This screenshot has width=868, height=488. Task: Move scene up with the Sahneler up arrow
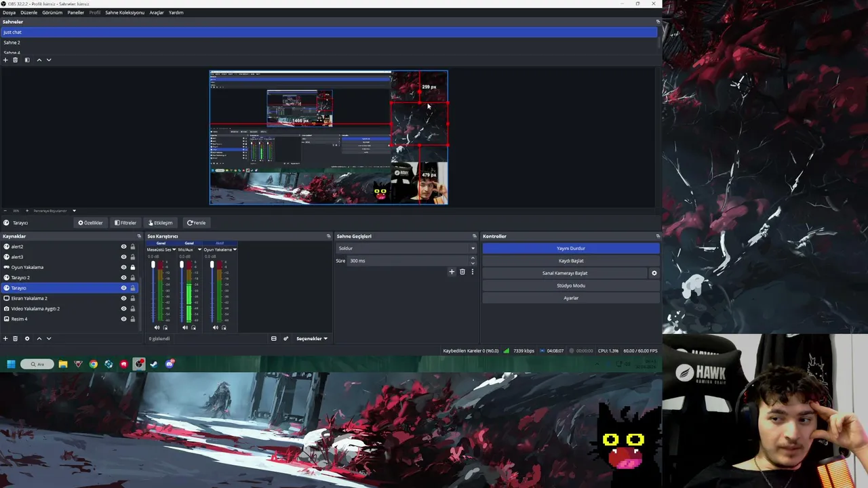coord(39,60)
